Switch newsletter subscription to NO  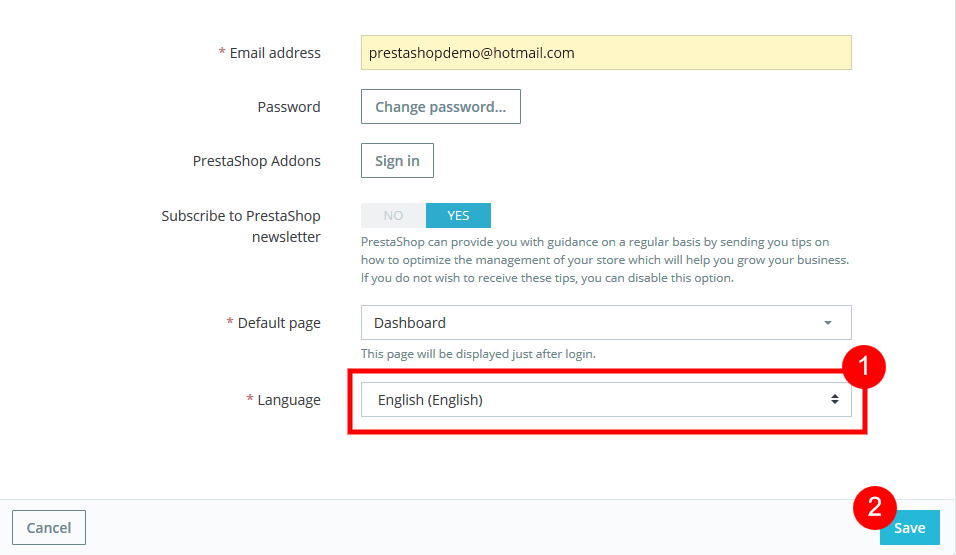click(393, 216)
